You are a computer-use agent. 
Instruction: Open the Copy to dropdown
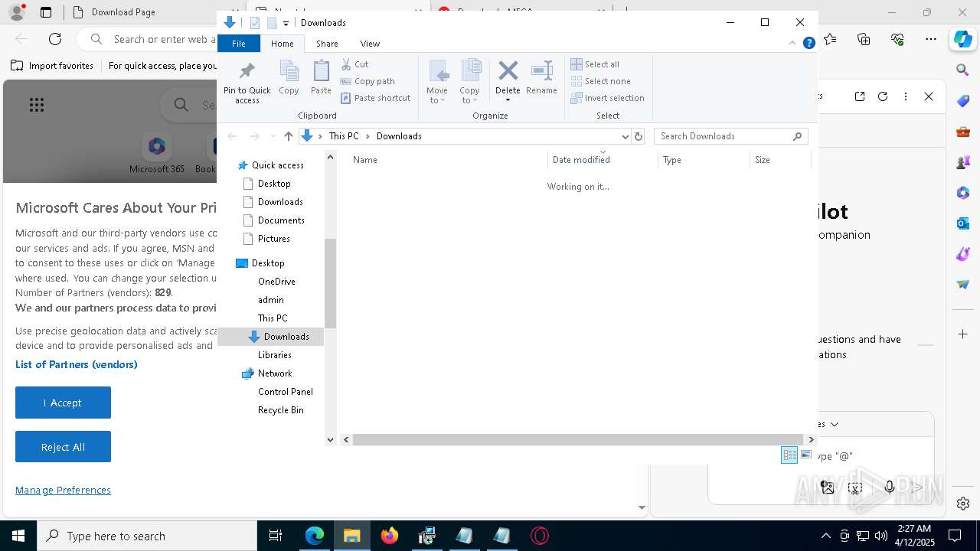pos(469,82)
